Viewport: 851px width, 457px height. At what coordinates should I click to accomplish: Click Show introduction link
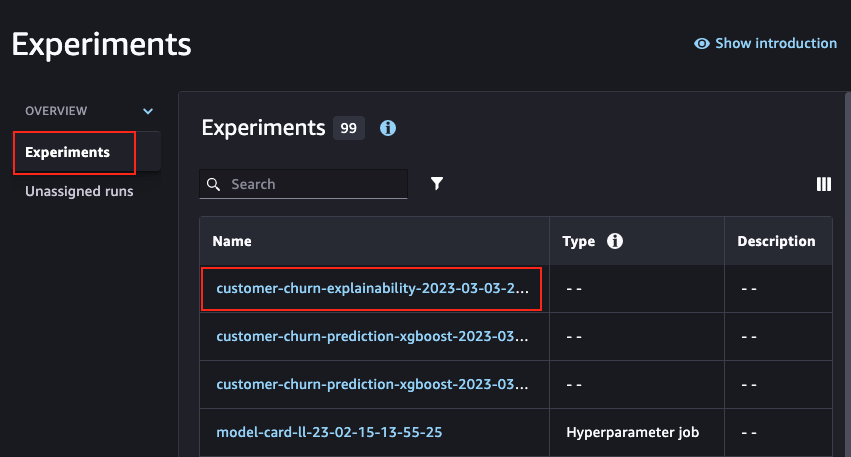pos(776,43)
